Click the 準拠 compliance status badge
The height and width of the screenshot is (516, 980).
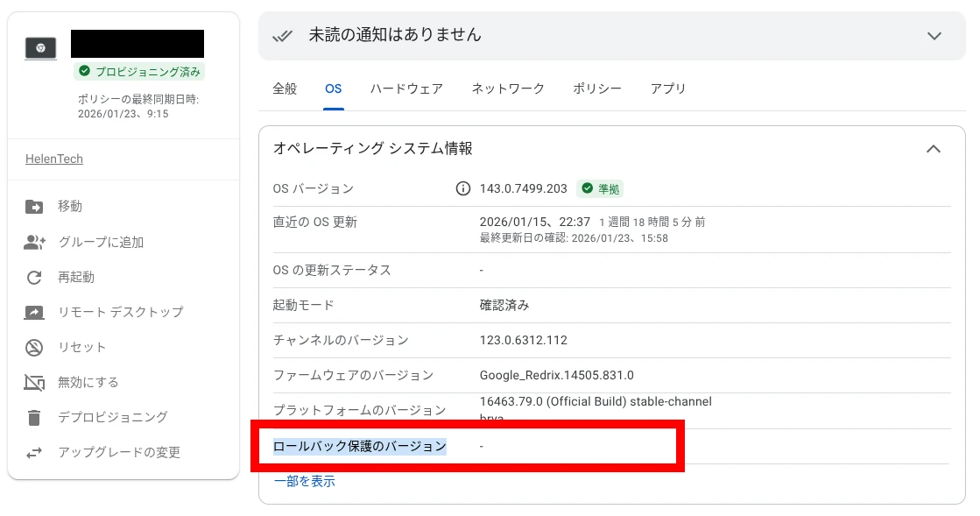(600, 189)
